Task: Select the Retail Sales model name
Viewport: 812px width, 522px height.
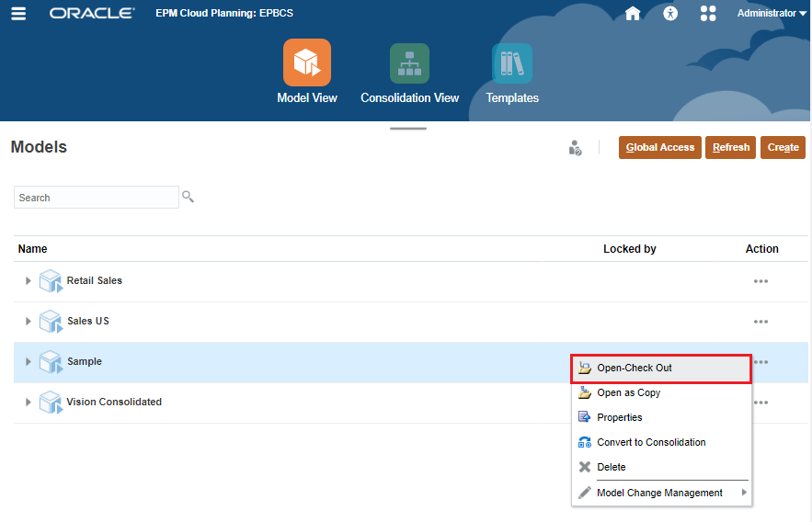Action: pyautogui.click(x=94, y=280)
